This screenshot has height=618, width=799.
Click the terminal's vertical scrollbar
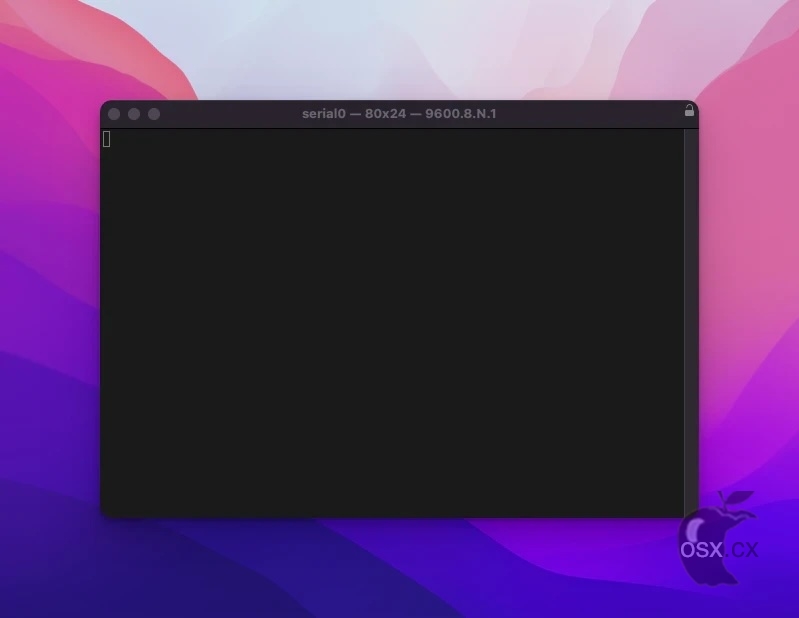(x=691, y=323)
